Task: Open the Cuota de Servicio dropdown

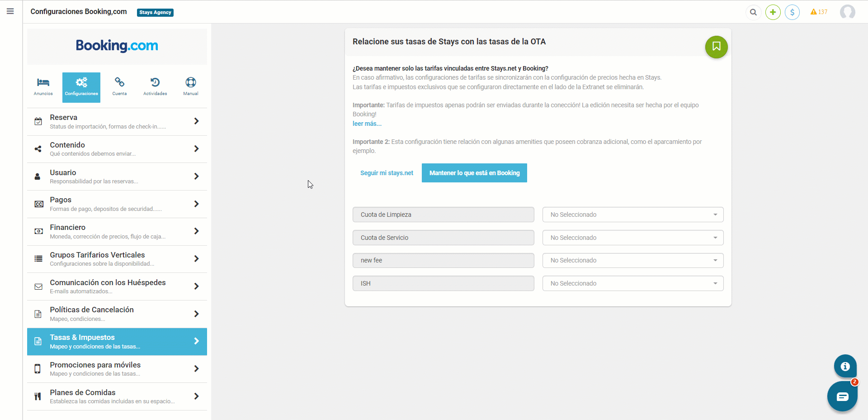Action: point(633,238)
